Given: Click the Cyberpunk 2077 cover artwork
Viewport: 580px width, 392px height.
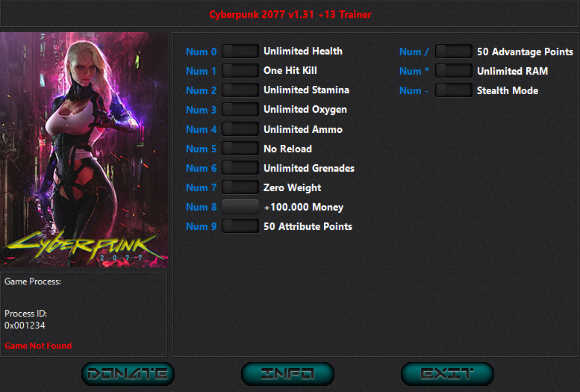Looking at the screenshot, I should tap(84, 149).
